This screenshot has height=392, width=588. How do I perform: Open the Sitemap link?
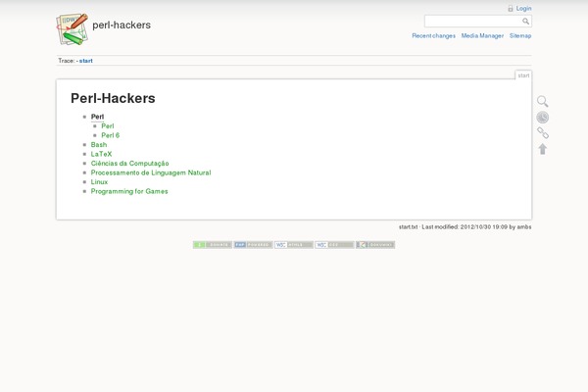click(x=520, y=35)
